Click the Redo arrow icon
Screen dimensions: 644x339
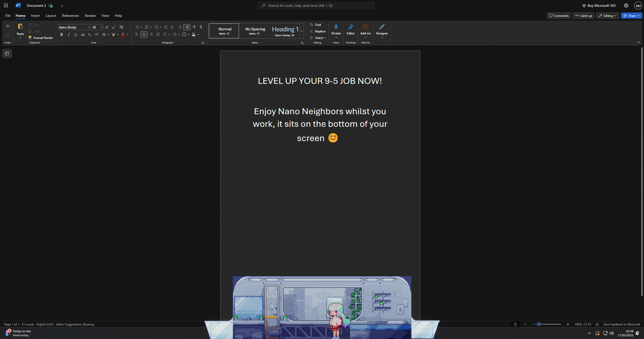[7, 35]
